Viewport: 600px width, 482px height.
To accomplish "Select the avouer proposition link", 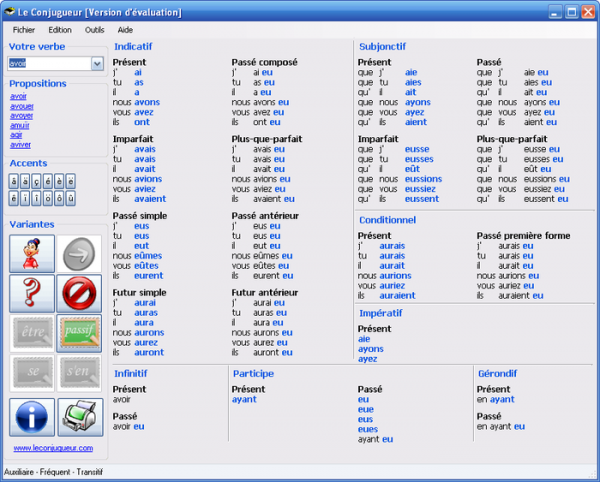I will tap(22, 106).
